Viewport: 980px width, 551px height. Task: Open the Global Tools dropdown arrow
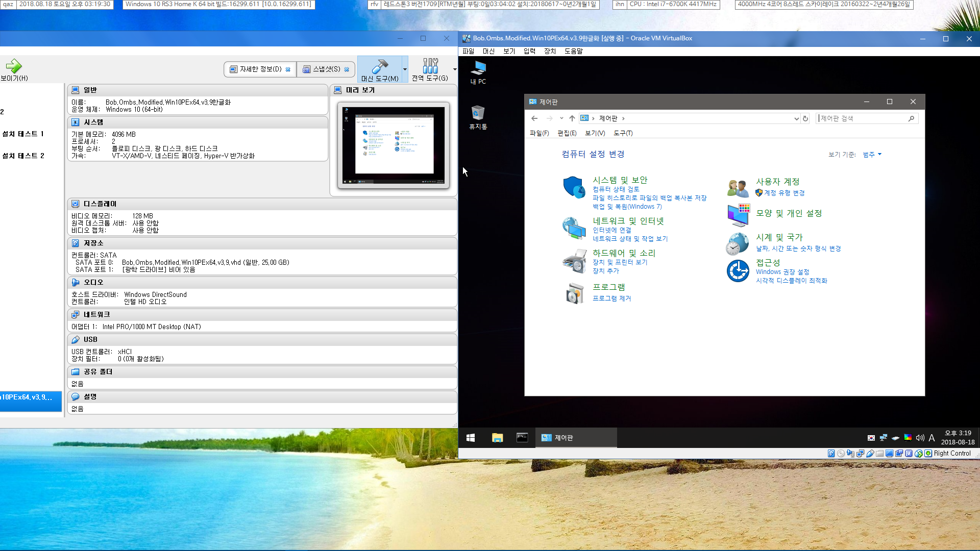coord(454,69)
